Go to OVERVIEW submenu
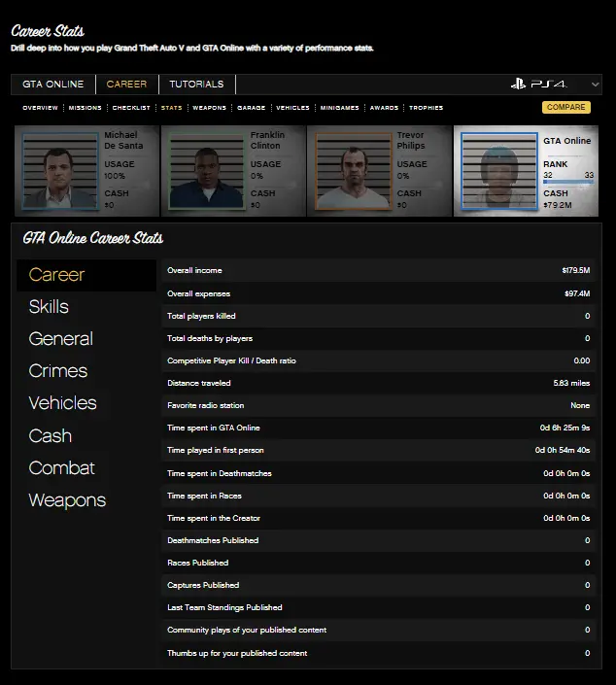 pos(40,108)
